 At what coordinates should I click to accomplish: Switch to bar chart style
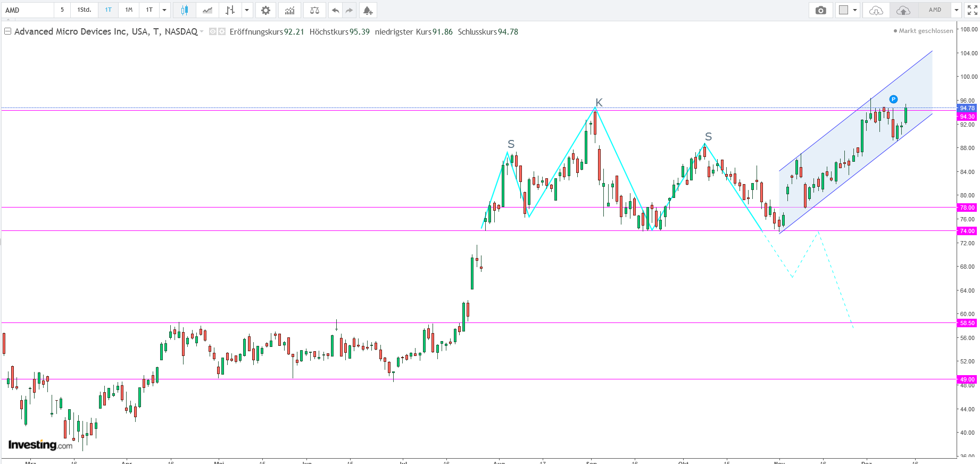click(230, 10)
